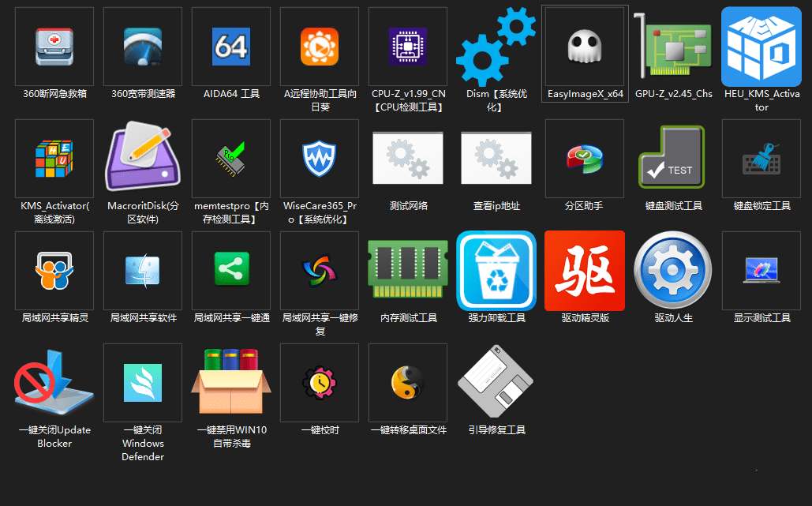The width and height of the screenshot is (812, 506).
Task: Click the "强力卸载工具" name label
Action: [496, 318]
